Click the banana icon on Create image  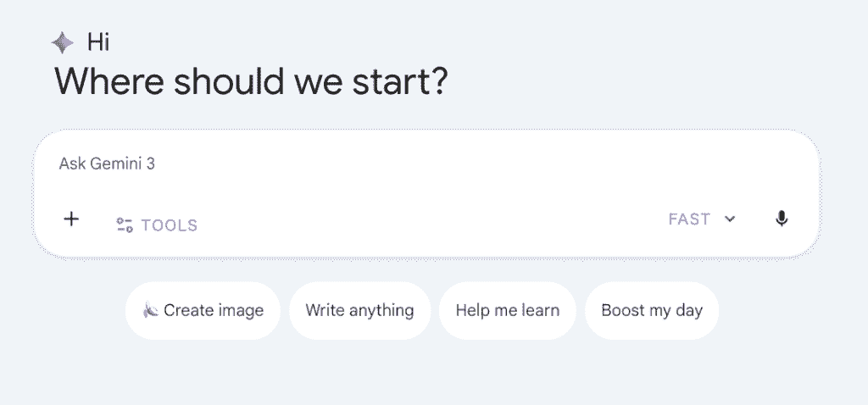[x=150, y=311]
